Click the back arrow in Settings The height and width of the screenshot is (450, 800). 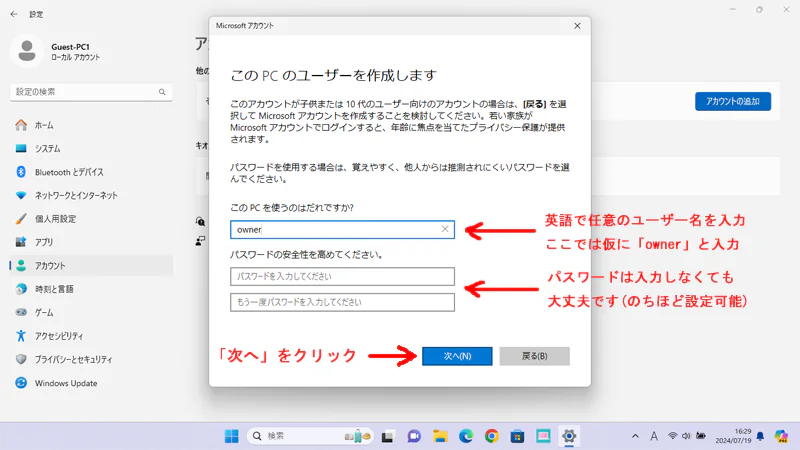14,14
